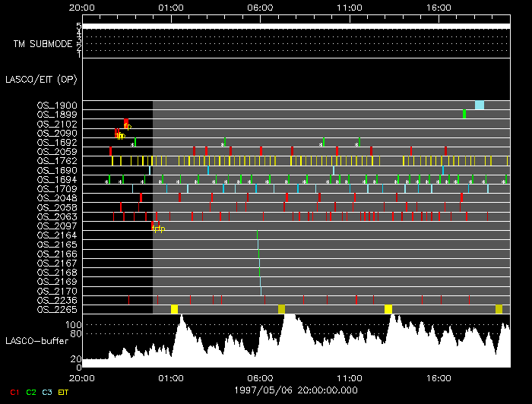Click the OS_1694 row label
This screenshot has width=532, height=404.
tap(57, 179)
